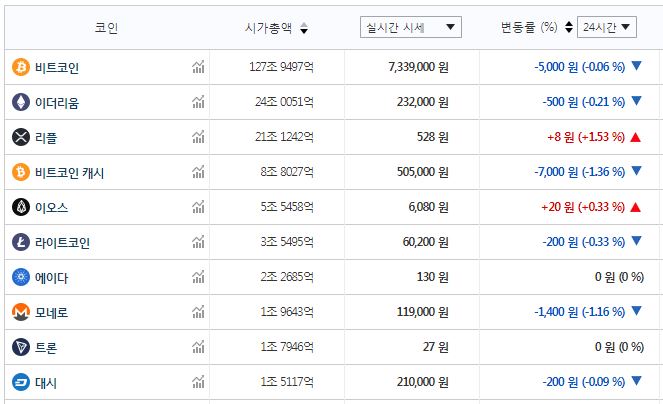Click the 모네로 coin name
This screenshot has height=404, width=663.
tap(51, 312)
